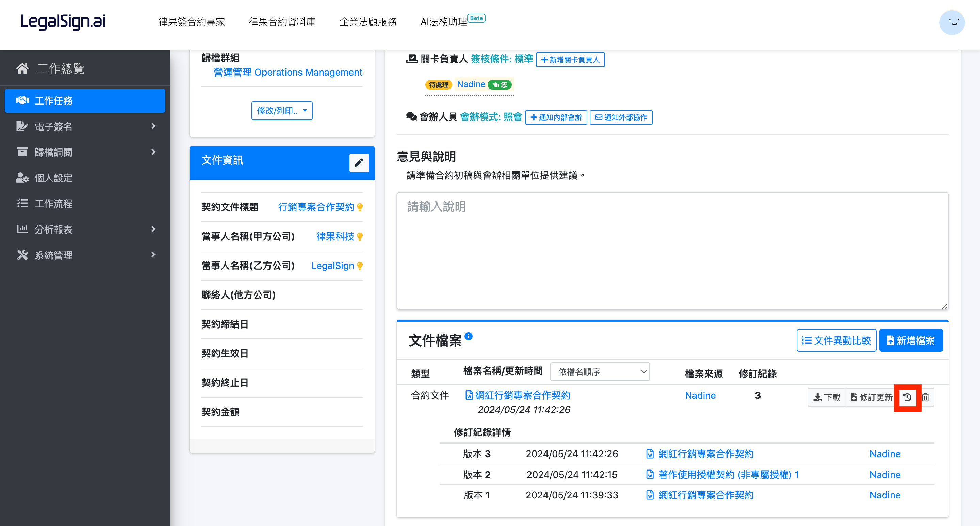Expand the 系統管理 sidebar menu
980x526 pixels.
(85, 255)
